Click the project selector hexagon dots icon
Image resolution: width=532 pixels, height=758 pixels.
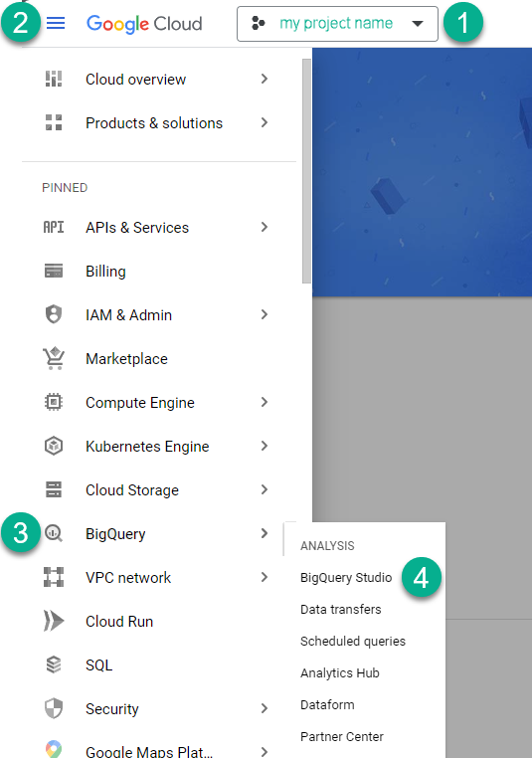tap(259, 23)
